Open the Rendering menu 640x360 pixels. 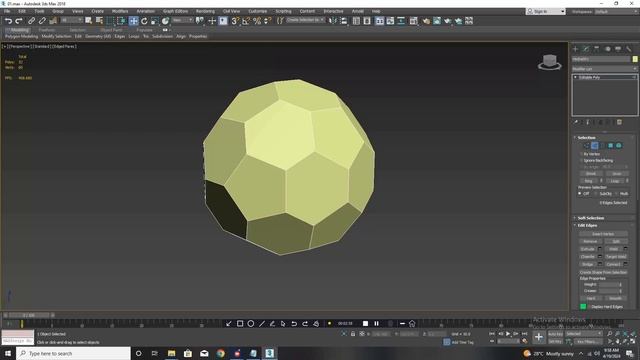205,11
